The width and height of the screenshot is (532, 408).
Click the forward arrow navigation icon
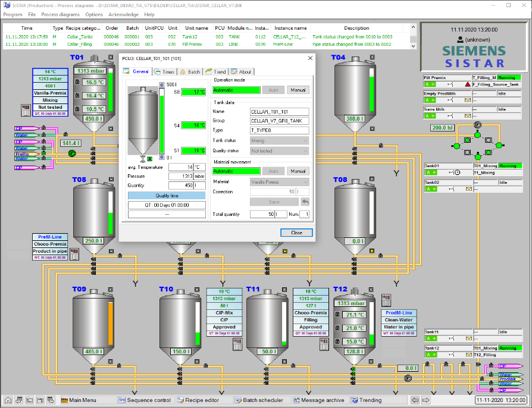tap(426, 400)
